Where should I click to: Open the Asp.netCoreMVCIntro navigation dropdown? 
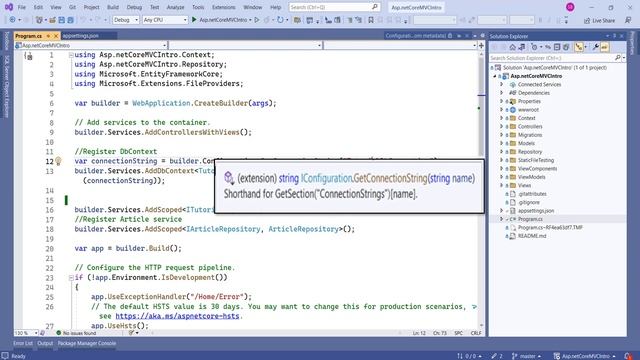(91, 46)
